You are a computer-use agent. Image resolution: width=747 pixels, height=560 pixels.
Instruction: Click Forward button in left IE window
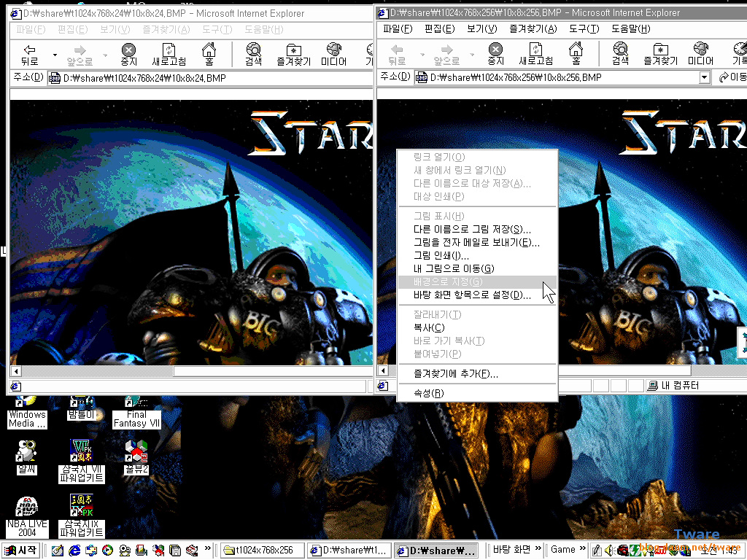click(x=80, y=55)
